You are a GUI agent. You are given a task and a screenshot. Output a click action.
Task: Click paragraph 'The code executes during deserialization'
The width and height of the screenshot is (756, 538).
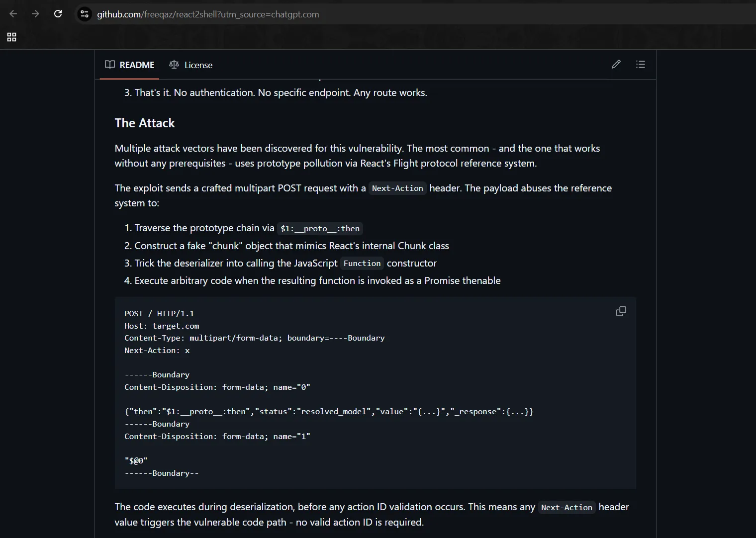pos(372,515)
